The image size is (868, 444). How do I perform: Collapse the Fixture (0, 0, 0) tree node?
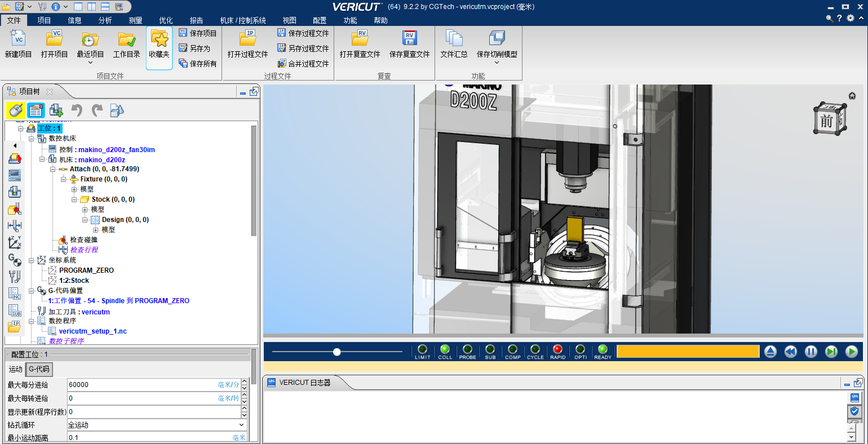[x=64, y=179]
